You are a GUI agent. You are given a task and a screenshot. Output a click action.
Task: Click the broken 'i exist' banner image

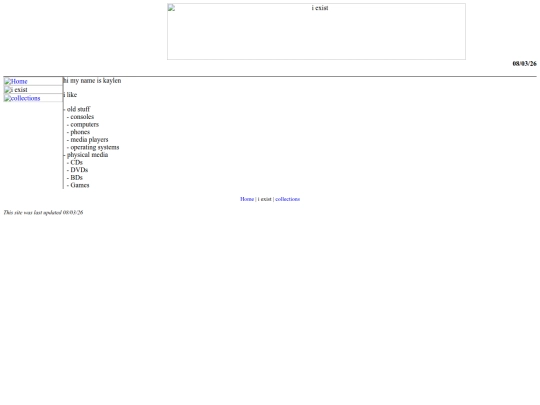pos(316,31)
